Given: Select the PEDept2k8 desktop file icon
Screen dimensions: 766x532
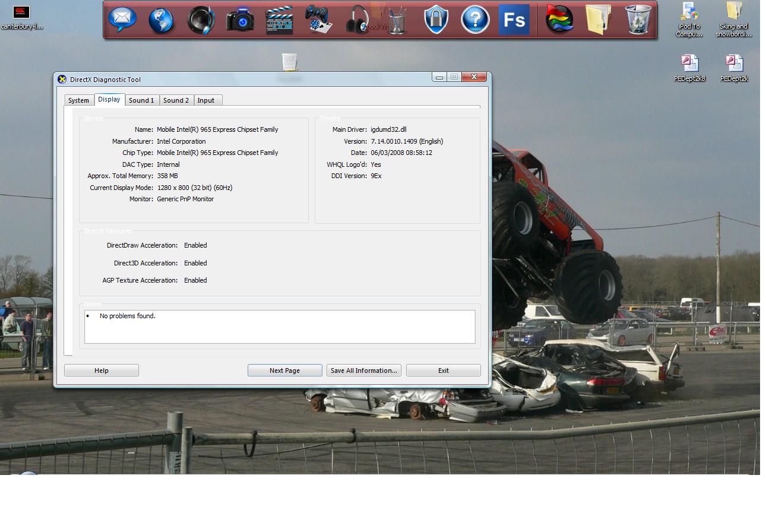Looking at the screenshot, I should click(x=689, y=68).
